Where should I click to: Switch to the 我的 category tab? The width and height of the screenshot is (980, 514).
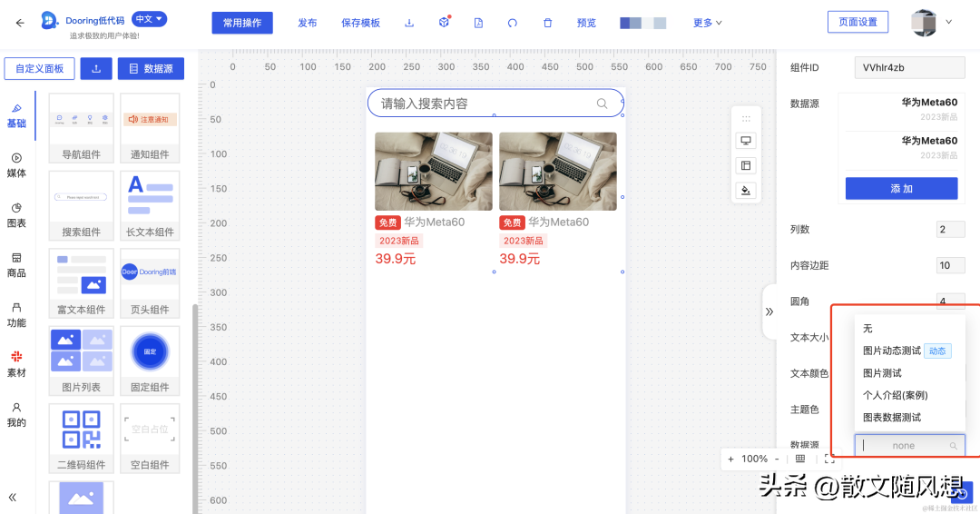pos(16,415)
